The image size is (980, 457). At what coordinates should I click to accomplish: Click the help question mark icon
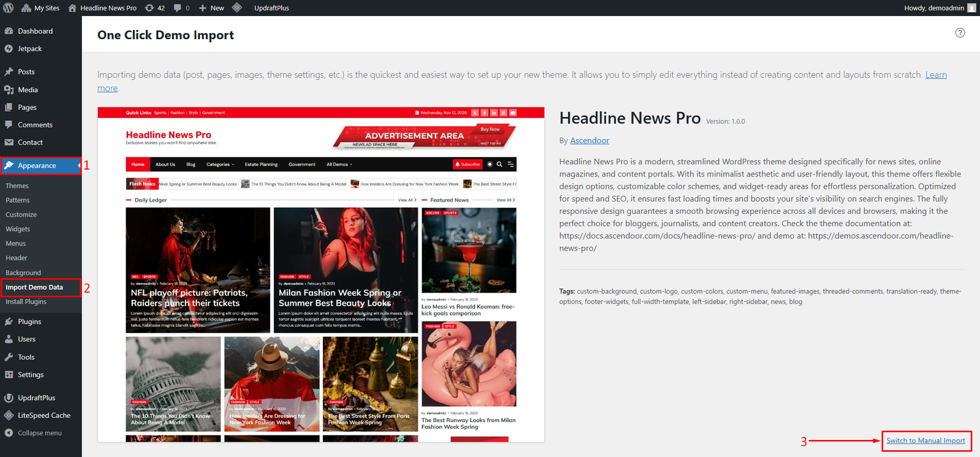pyautogui.click(x=960, y=33)
